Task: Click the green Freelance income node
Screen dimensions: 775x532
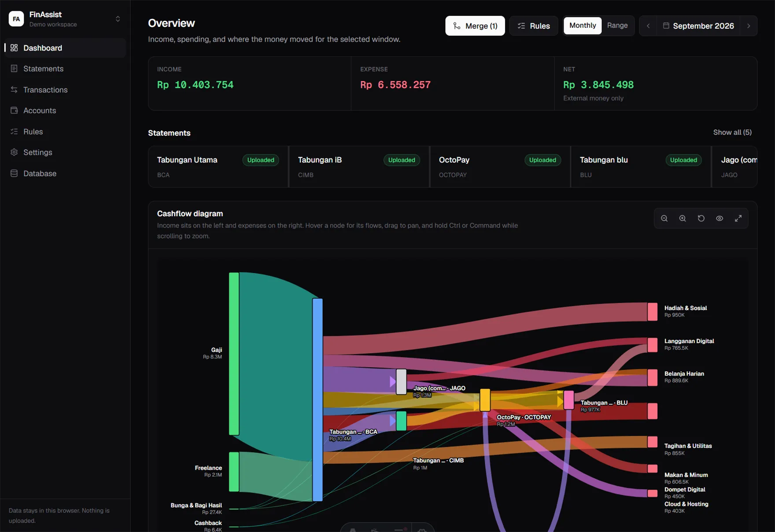Action: (234, 472)
